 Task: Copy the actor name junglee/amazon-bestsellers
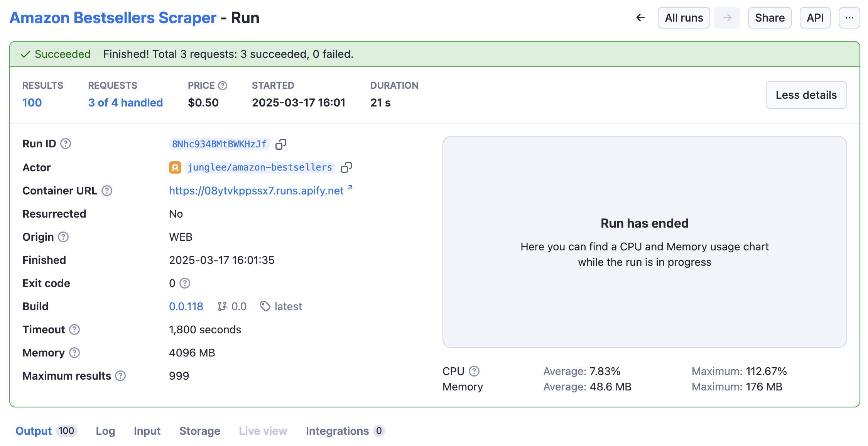346,167
